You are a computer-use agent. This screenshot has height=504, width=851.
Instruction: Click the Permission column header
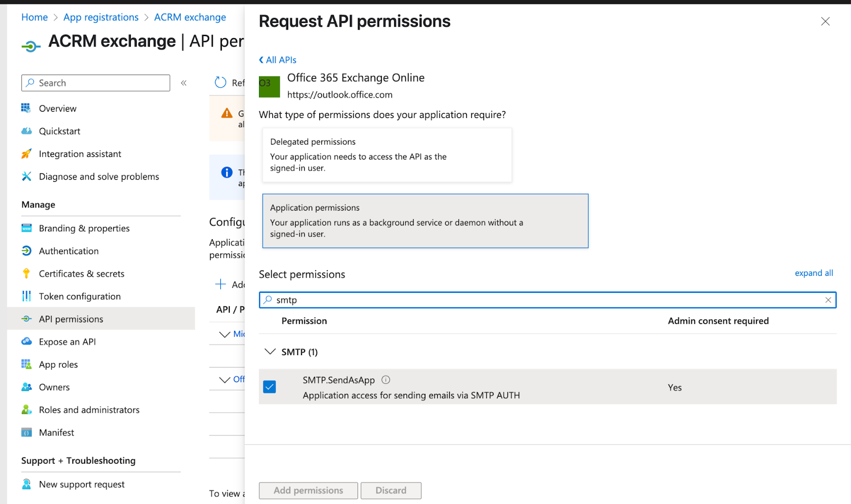point(304,321)
